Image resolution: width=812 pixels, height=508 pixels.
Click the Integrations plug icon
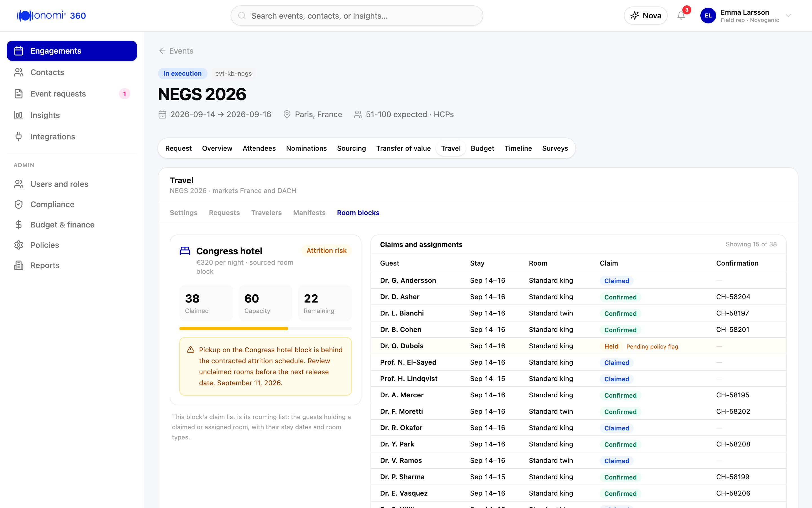coord(19,137)
